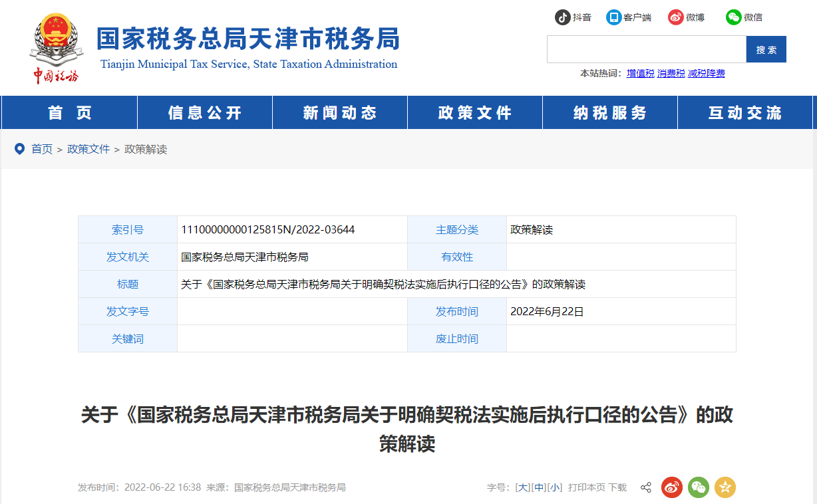This screenshot has width=817, height=504.
Task: Open the 微博 Weibo icon in header
Action: coord(677,17)
